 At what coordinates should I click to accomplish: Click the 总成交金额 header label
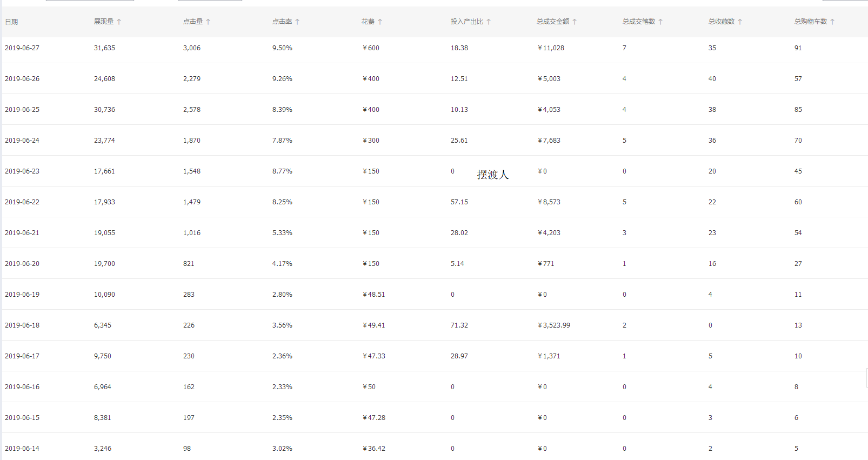pyautogui.click(x=553, y=22)
